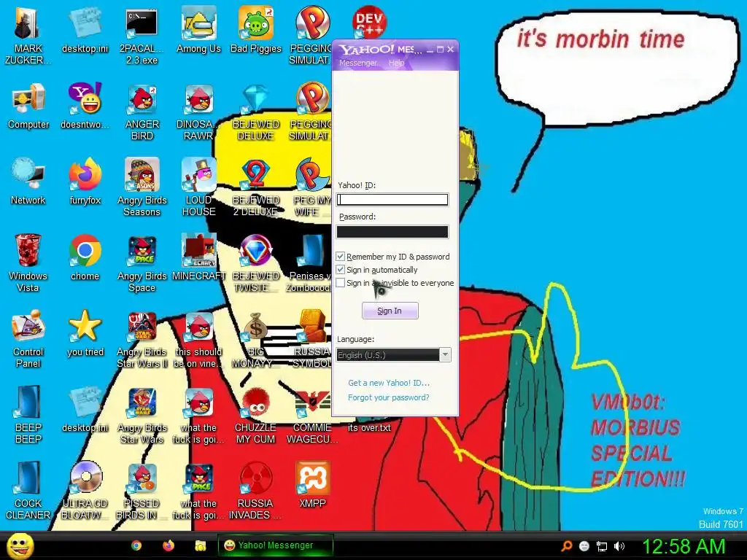Click the magnifier tray icon
This screenshot has height=560, width=747.
566,546
